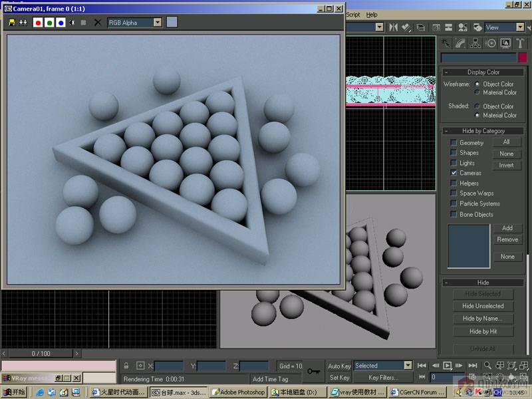532x399 pixels.
Task: Expand the View render type dropdown
Action: pyautogui.click(x=520, y=27)
